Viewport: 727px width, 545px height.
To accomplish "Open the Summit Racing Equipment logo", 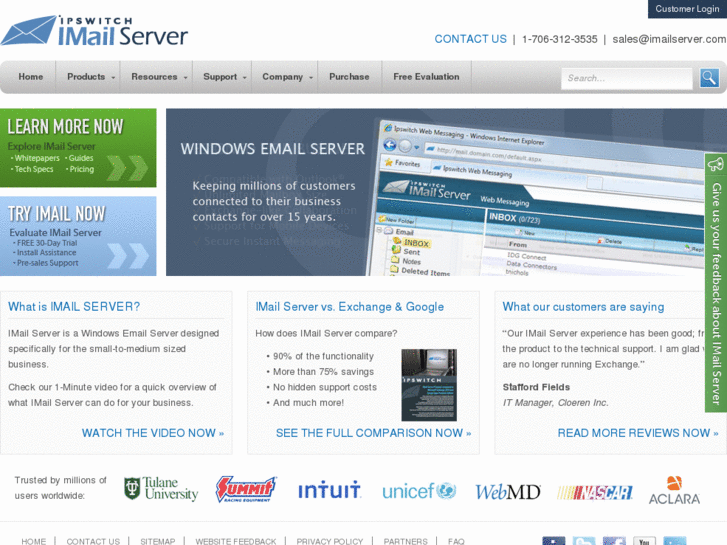I will pos(246,489).
